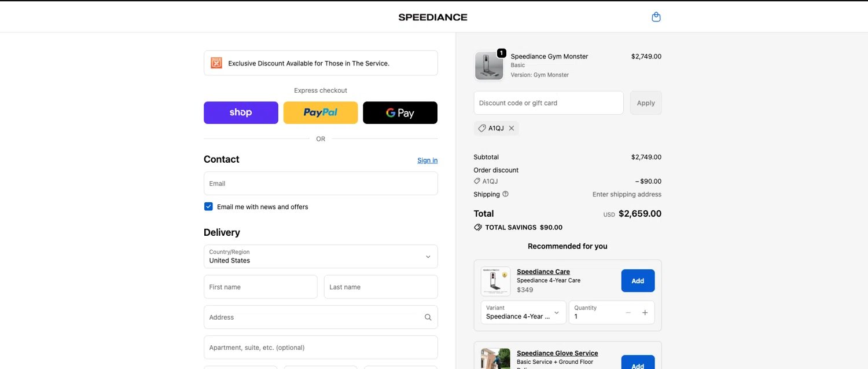868x369 pixels.
Task: Click the address search magnifier icon
Action: 428,317
